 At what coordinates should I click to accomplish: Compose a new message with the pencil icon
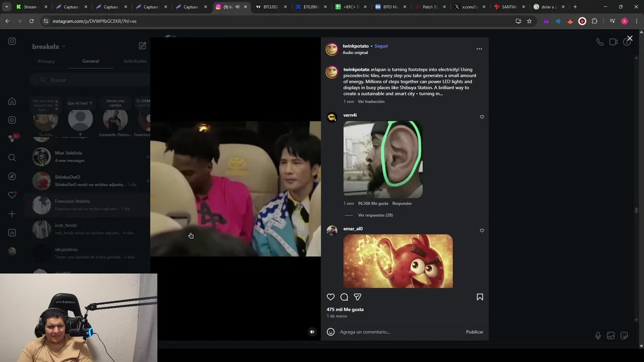[142, 46]
